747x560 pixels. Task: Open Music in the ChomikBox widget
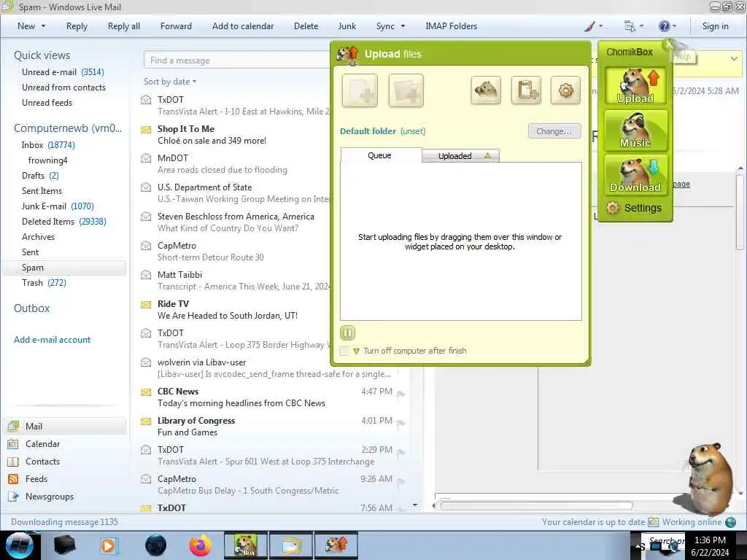635,131
